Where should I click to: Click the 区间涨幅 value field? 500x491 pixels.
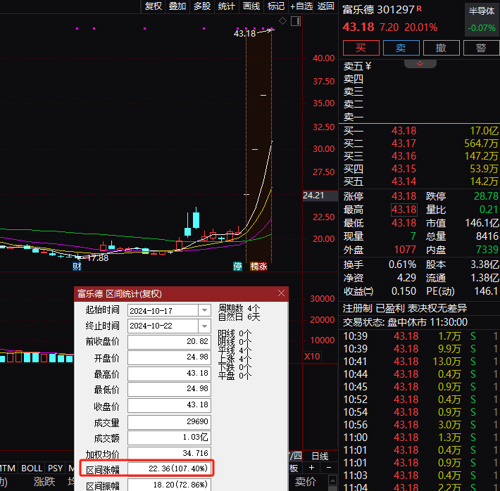[x=169, y=468]
